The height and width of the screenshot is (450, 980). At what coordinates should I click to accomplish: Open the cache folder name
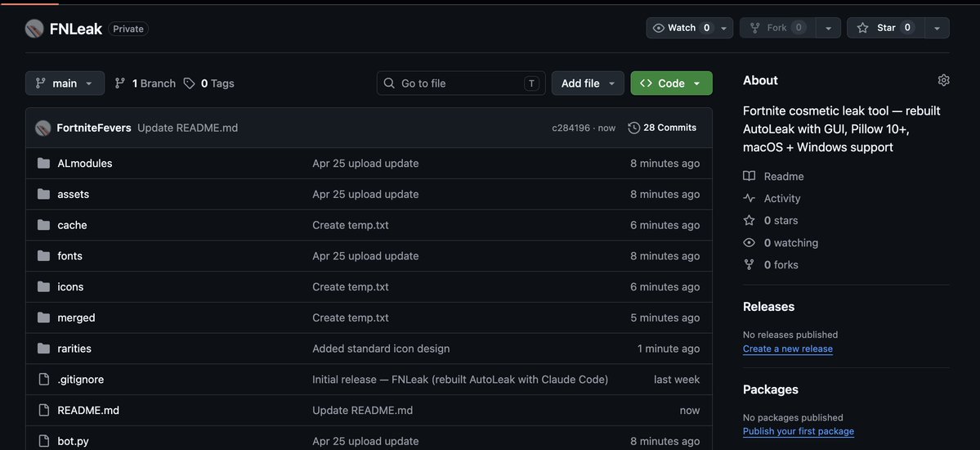73,225
